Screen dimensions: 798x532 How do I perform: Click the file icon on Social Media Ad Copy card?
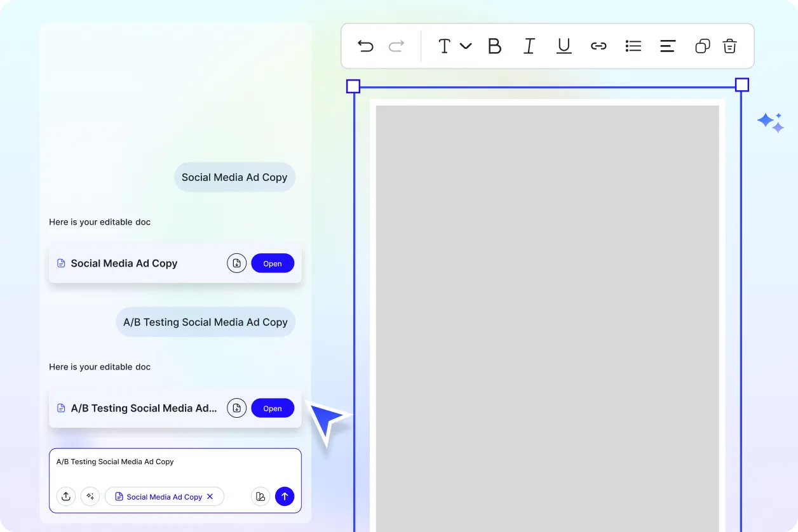pyautogui.click(x=61, y=263)
